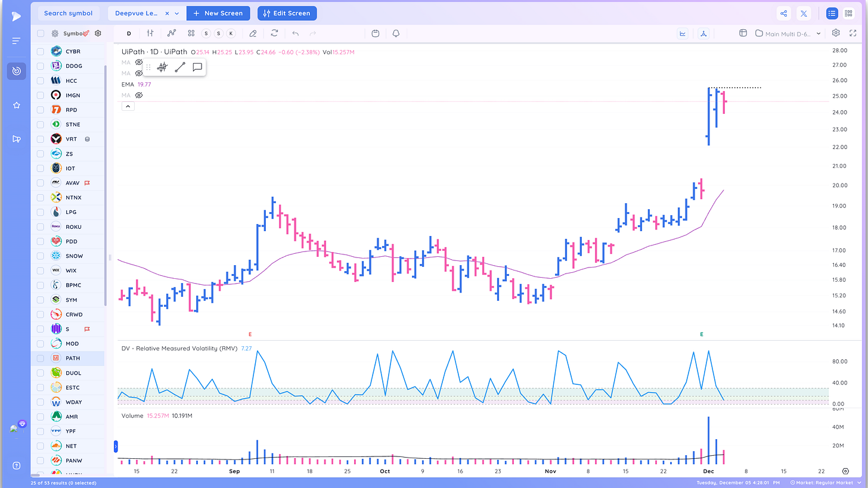This screenshot has width=868, height=488.
Task: Open the flag lists sidebar icon
Action: (x=16, y=139)
